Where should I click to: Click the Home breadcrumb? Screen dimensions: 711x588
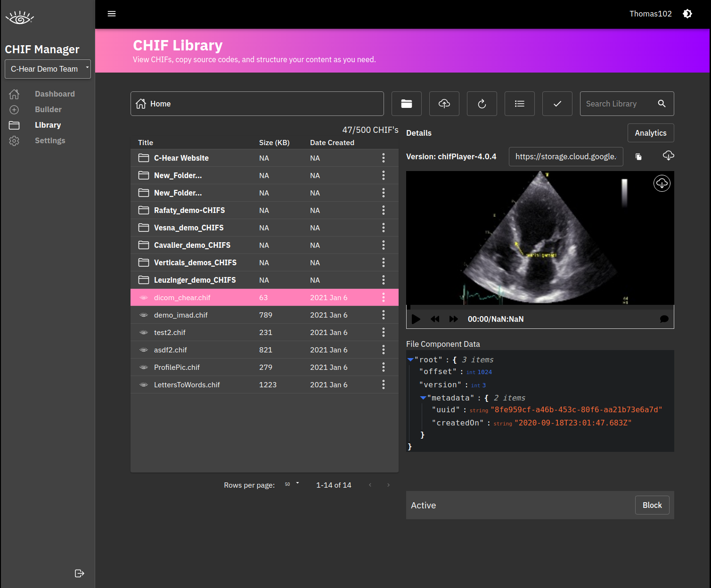pos(160,104)
